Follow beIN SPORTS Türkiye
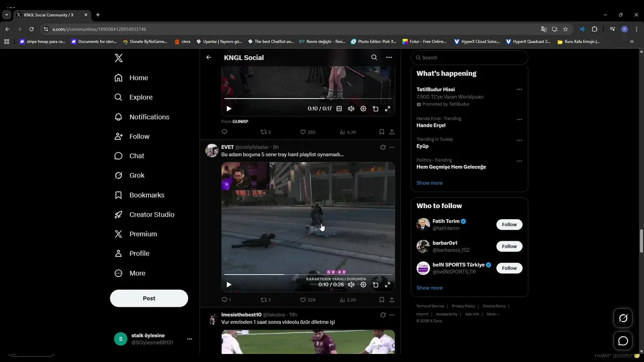Image resolution: width=644 pixels, height=362 pixels. click(509, 268)
